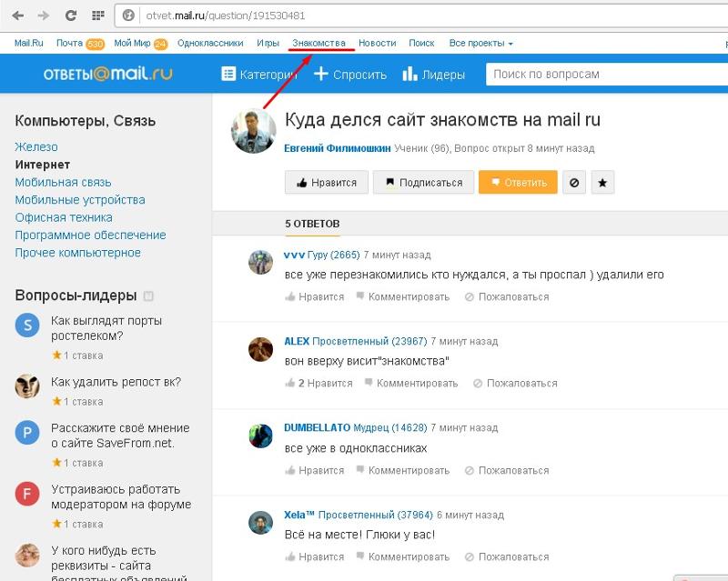Click Комментировать under ALEX's answer
The image size is (728, 581).
411,384
